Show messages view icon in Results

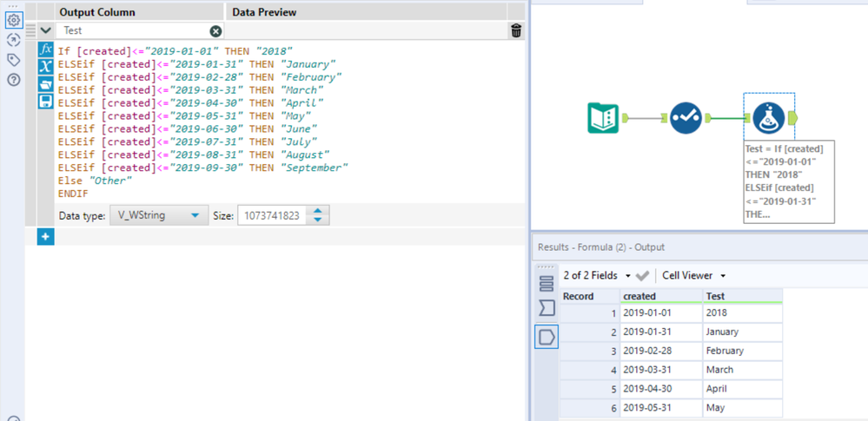tap(547, 283)
